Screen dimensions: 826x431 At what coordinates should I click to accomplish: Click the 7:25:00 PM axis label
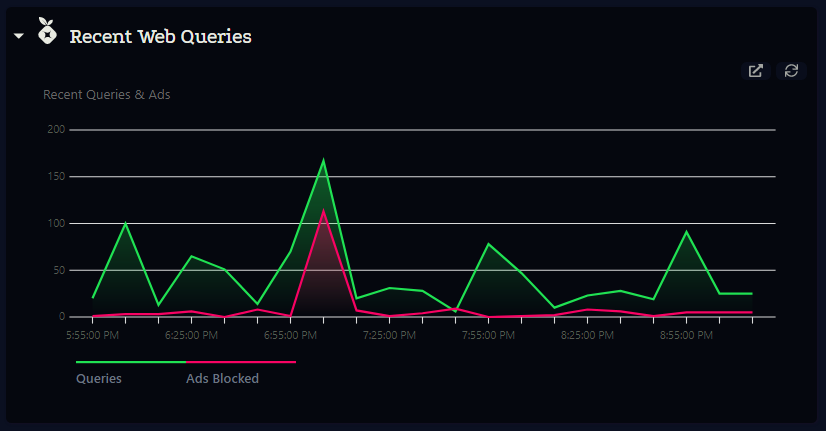[x=389, y=336]
